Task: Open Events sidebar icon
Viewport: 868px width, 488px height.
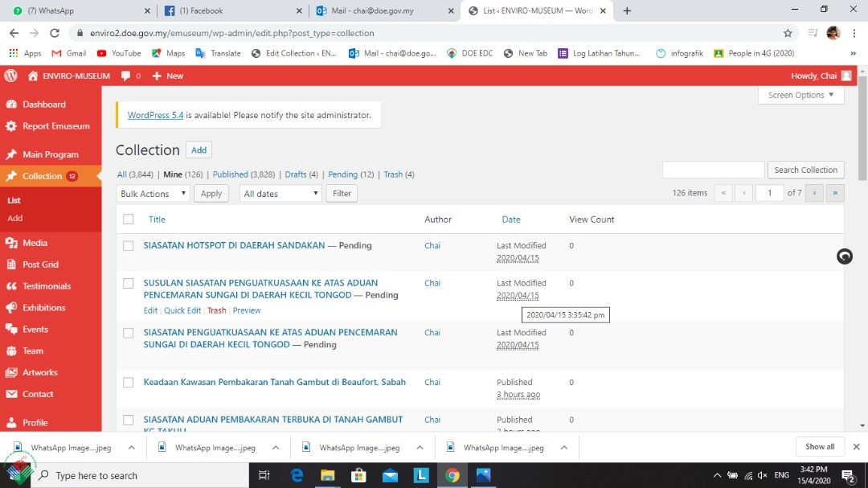Action: tap(11, 329)
